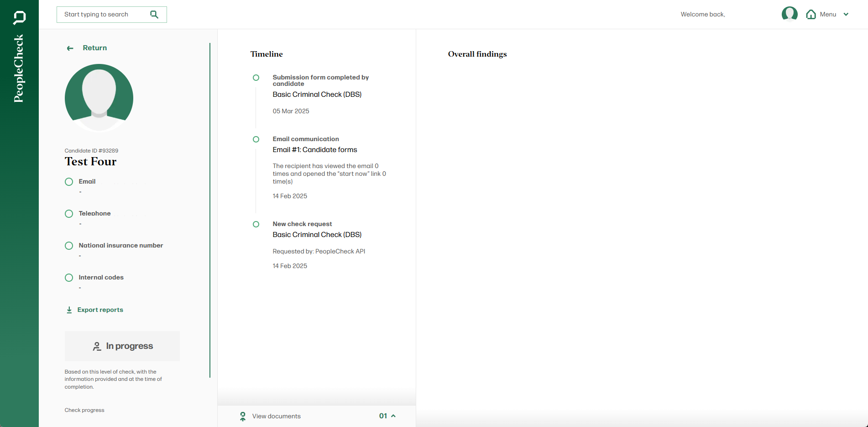Expand documents with the 01 chevron arrow
Viewport: 868px width, 427px height.
393,416
